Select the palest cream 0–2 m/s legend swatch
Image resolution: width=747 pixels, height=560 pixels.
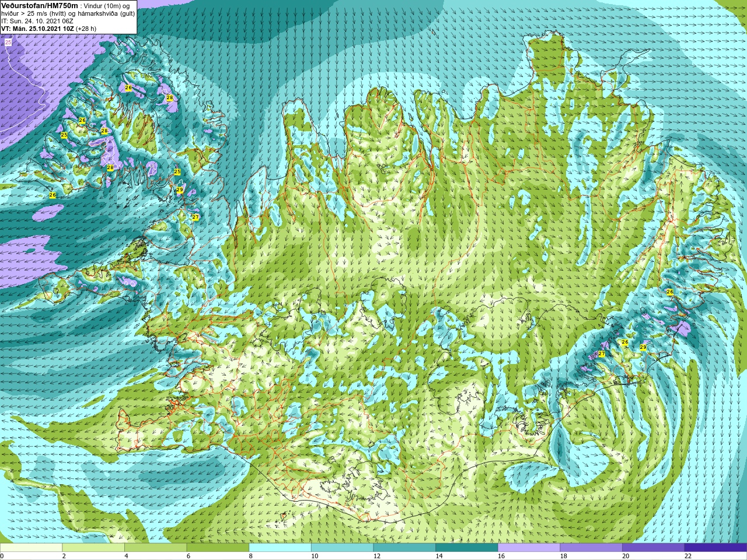point(31,548)
